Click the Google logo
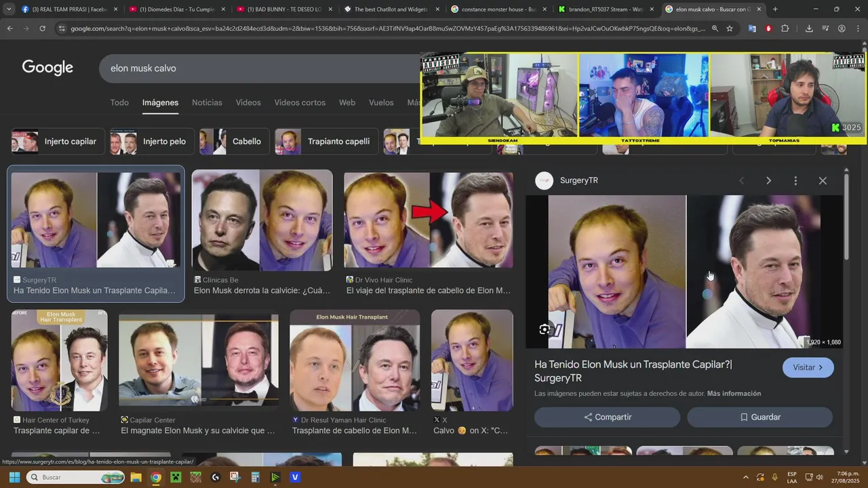The image size is (868, 488). (47, 68)
